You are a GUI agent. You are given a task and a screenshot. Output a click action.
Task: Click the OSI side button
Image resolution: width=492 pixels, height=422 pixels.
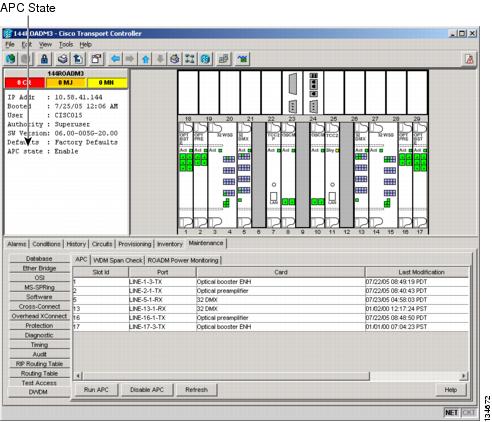(39, 278)
